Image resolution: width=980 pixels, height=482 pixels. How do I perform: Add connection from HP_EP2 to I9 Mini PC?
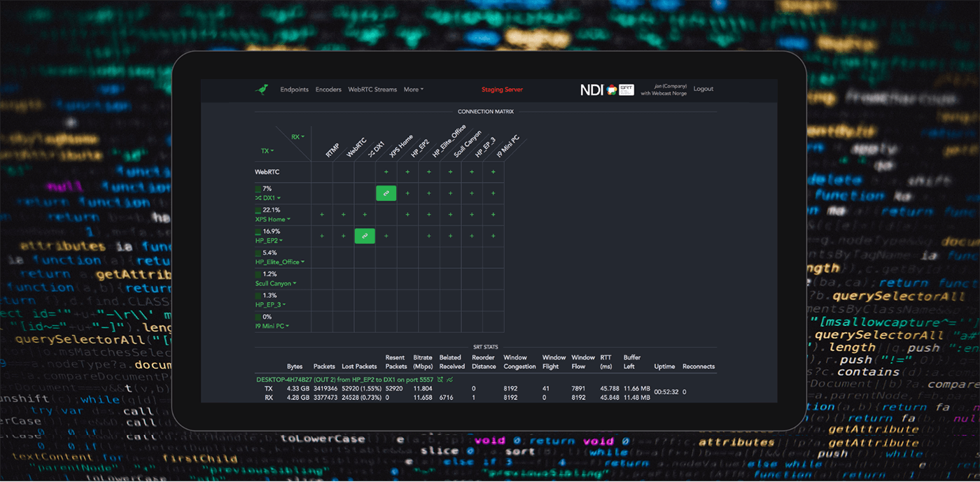[493, 236]
